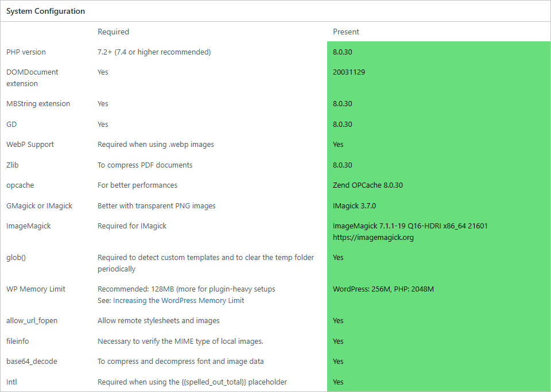This screenshot has height=392, width=551.
Task: Select the DOMDocument extension label
Action: (32, 77)
